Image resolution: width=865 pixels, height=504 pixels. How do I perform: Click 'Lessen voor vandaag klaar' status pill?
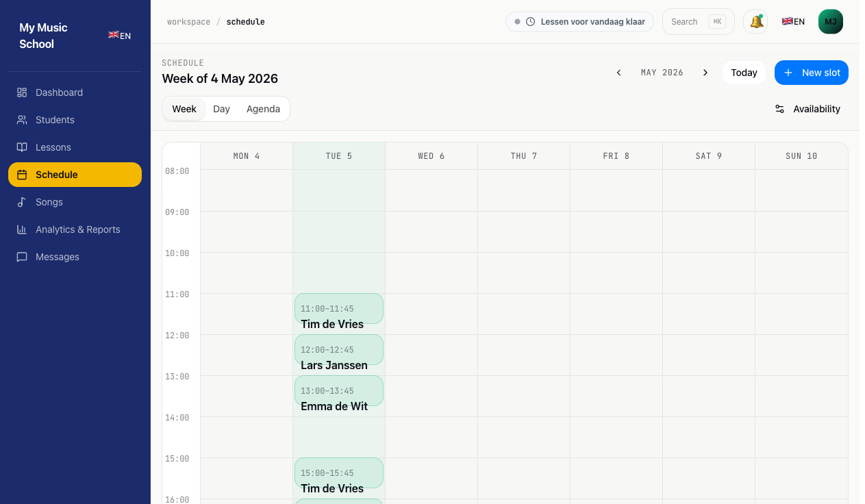click(580, 22)
